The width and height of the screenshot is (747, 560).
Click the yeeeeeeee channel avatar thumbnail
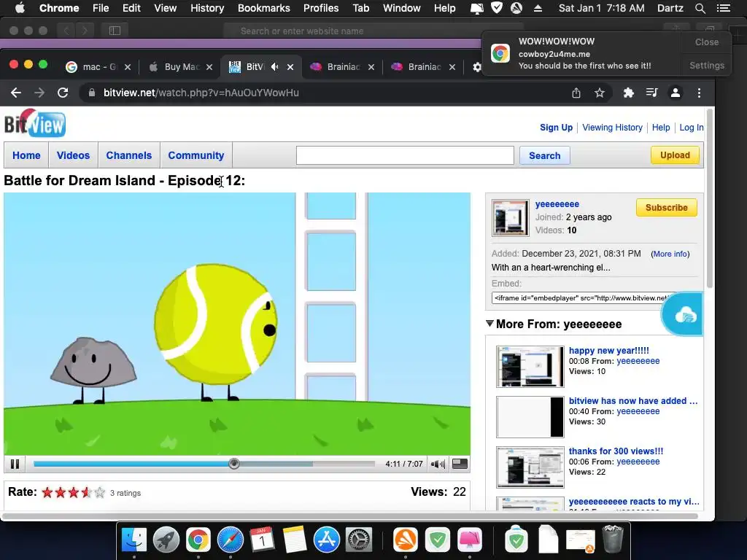click(510, 217)
